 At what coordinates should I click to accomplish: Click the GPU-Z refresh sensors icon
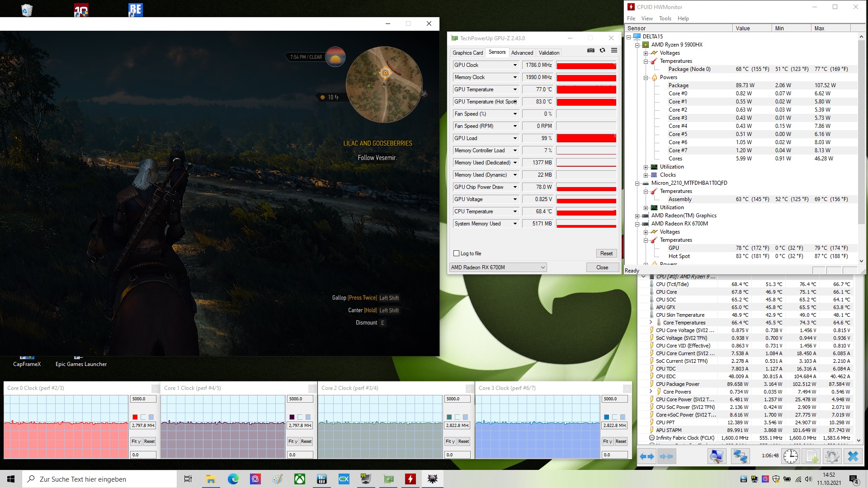(x=602, y=51)
